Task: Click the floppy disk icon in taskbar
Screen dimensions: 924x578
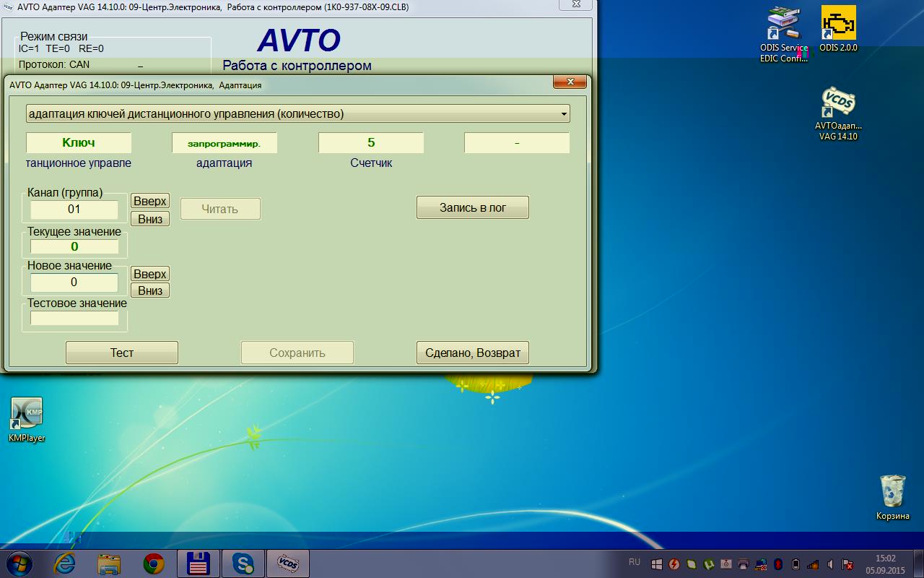Action: point(198,564)
